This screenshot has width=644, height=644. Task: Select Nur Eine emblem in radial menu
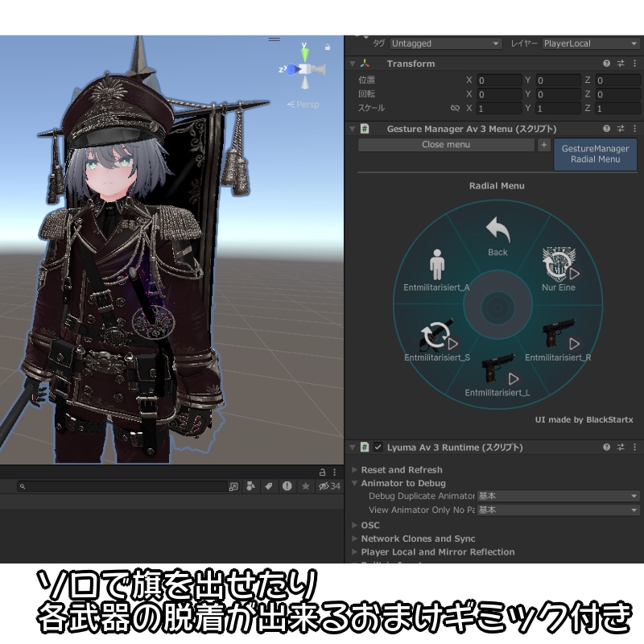559,264
